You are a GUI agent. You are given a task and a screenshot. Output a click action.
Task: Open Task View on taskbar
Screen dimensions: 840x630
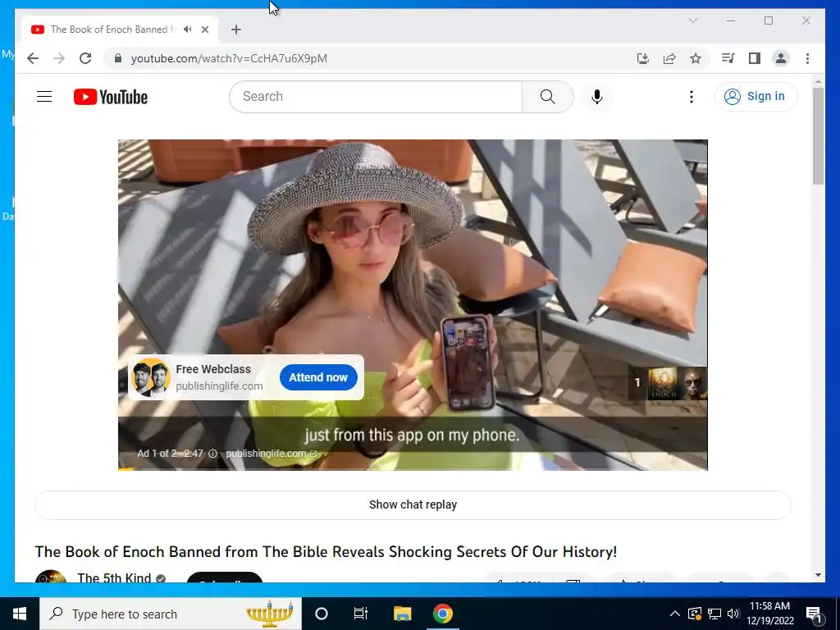click(361, 614)
